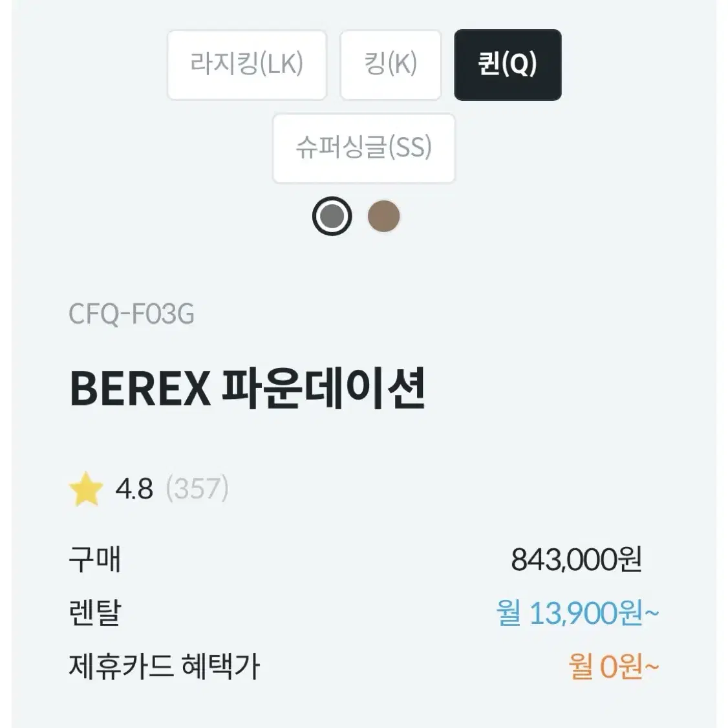Viewport: 728px width, 728px height.
Task: Select the 킹(K) size option
Action: tap(391, 65)
